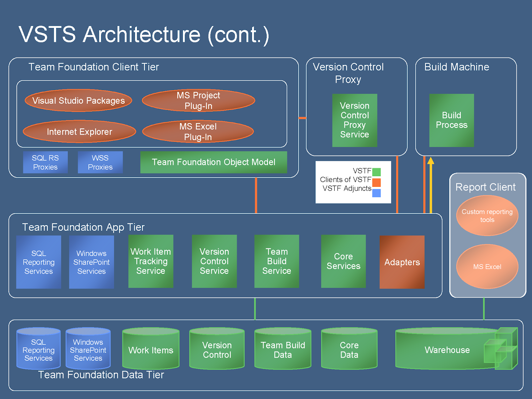Click the yellow arrow to Build Machine
Screen dimensions: 532x399
tap(431, 185)
